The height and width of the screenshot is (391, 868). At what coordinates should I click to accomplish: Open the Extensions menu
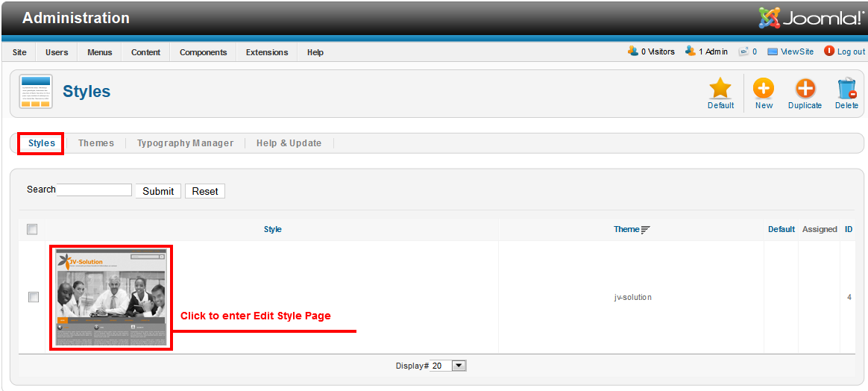click(267, 52)
